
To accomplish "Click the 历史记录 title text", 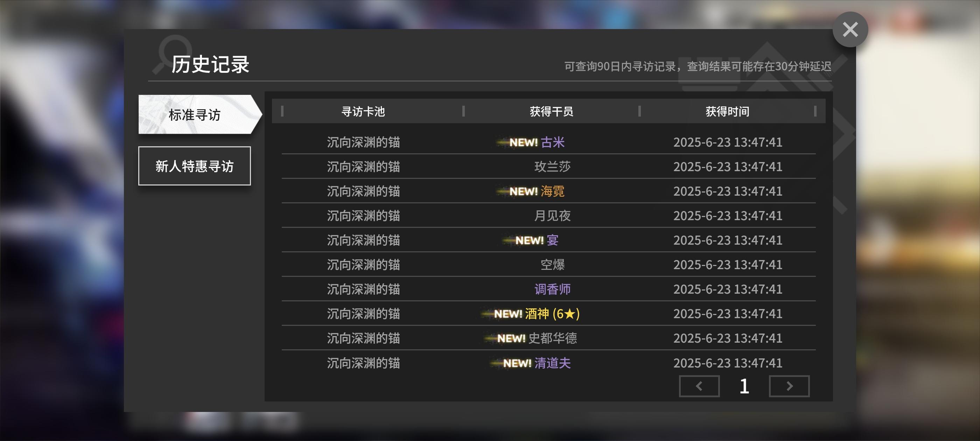I will pyautogui.click(x=210, y=64).
